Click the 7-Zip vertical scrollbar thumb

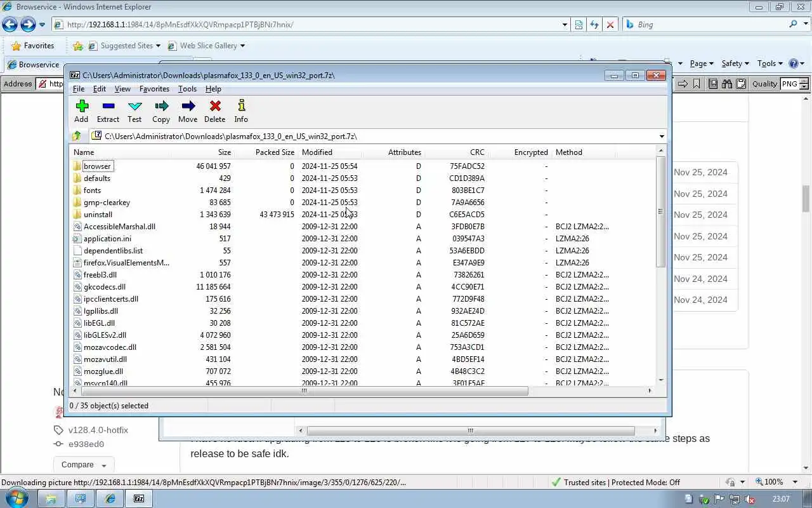tap(660, 211)
